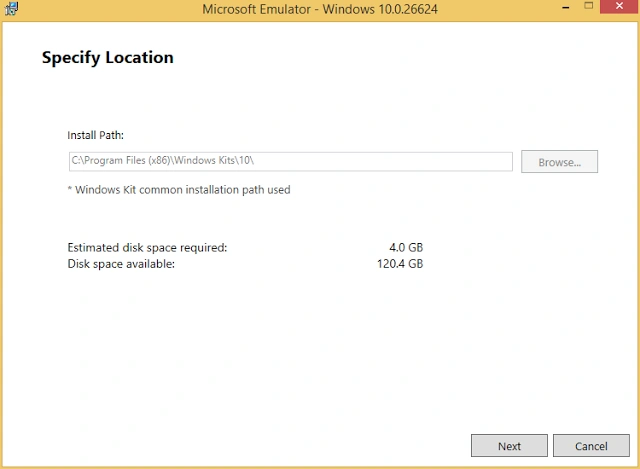
Task: Open the Browse dialog for install path
Action: (x=559, y=162)
